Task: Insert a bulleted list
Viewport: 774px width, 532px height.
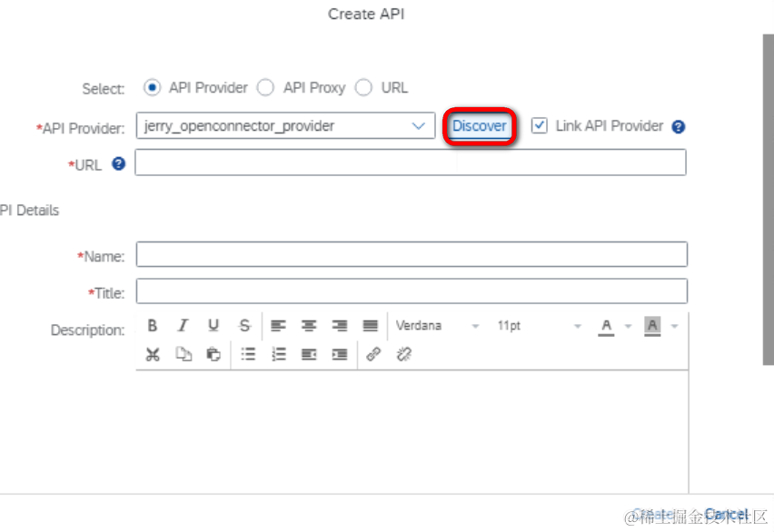Action: tap(248, 354)
